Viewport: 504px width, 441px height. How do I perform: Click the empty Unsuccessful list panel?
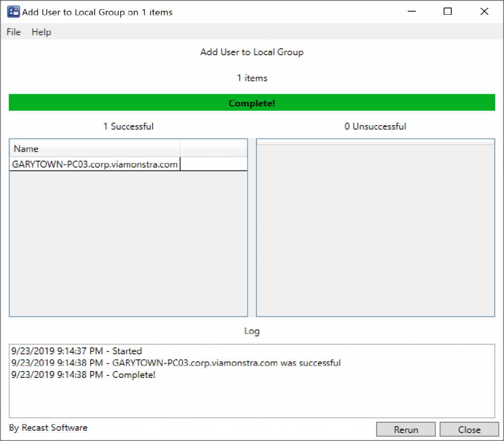tap(375, 232)
